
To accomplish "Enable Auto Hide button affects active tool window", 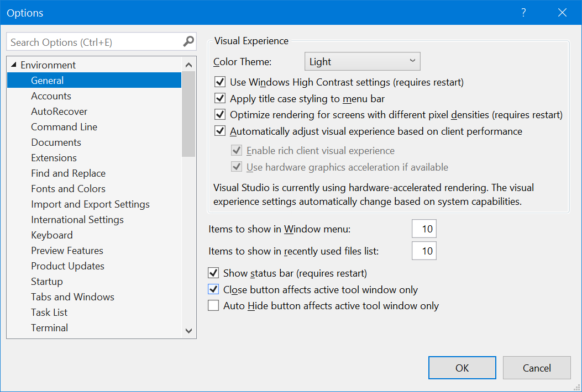I will point(213,305).
